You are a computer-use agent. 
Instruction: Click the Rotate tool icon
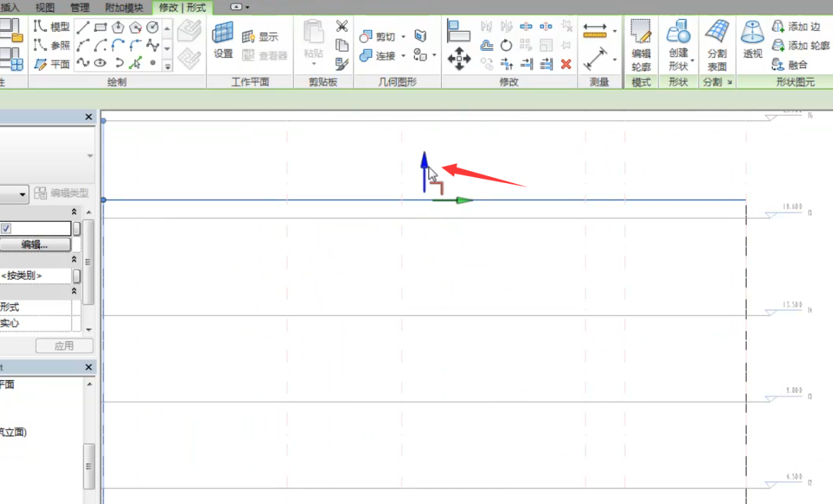click(x=506, y=45)
